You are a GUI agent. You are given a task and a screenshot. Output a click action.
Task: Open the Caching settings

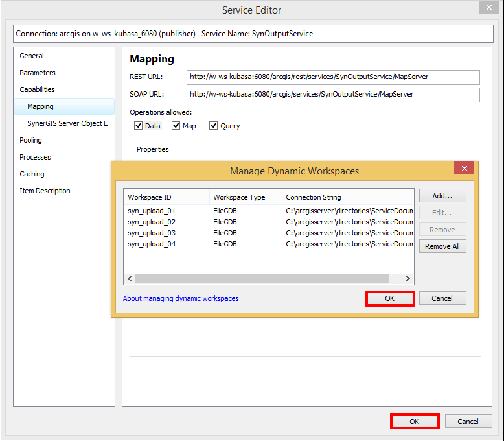click(x=32, y=174)
